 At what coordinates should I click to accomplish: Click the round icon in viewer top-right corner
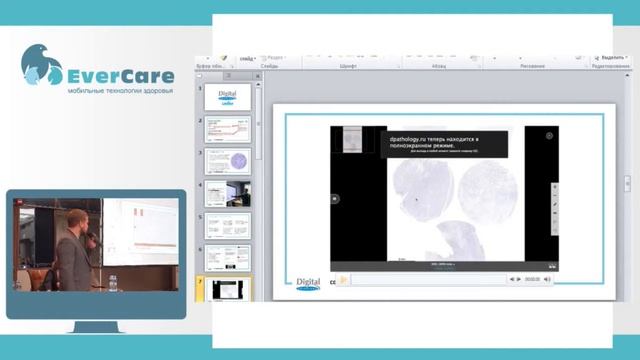(549, 136)
